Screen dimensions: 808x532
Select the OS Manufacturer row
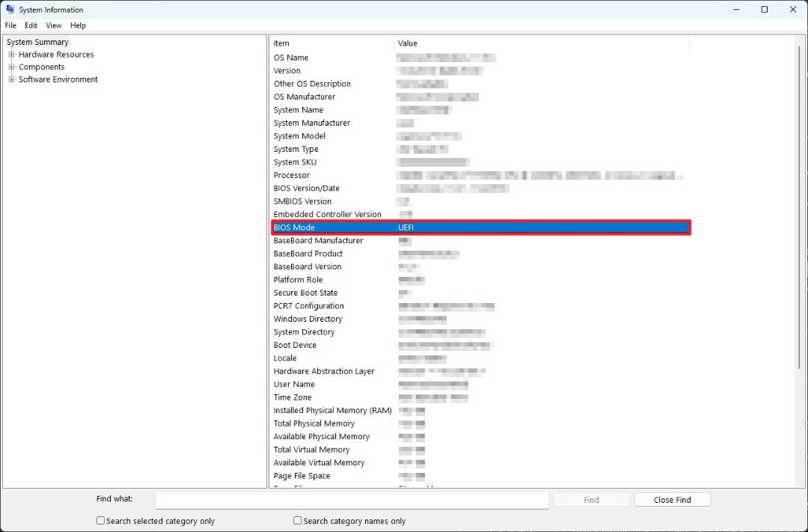480,97
